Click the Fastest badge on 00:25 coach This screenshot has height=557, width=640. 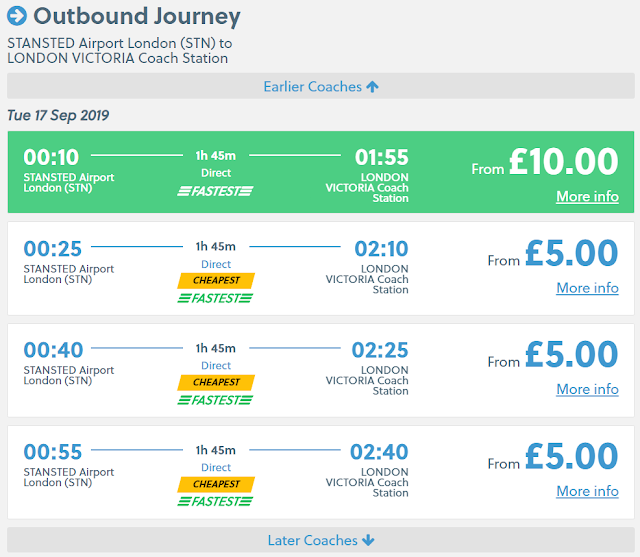click(x=216, y=298)
